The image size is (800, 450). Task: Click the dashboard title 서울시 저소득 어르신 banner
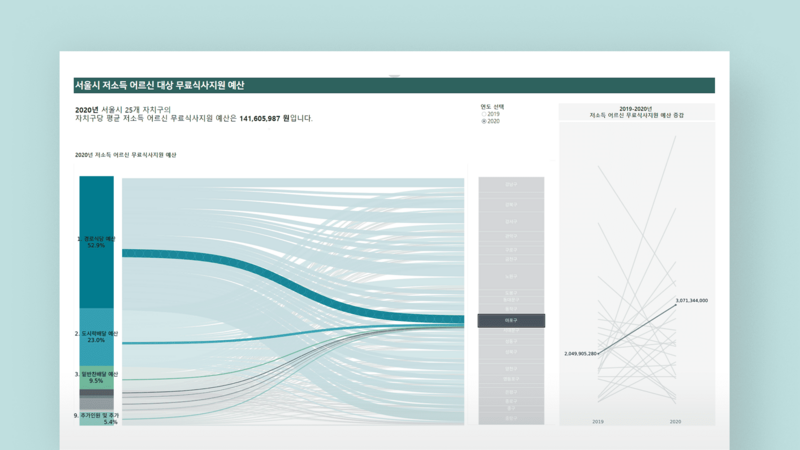point(160,86)
